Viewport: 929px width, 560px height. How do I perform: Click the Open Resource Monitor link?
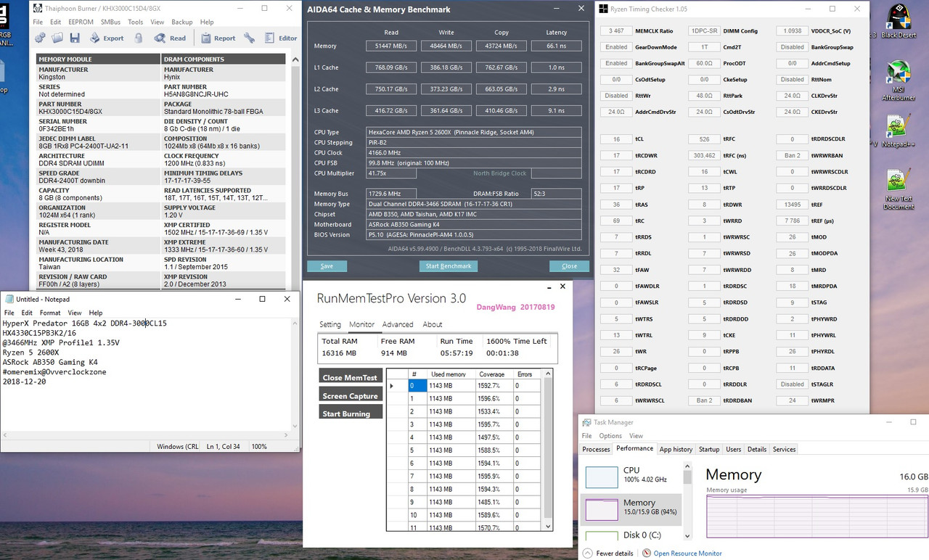click(x=687, y=553)
